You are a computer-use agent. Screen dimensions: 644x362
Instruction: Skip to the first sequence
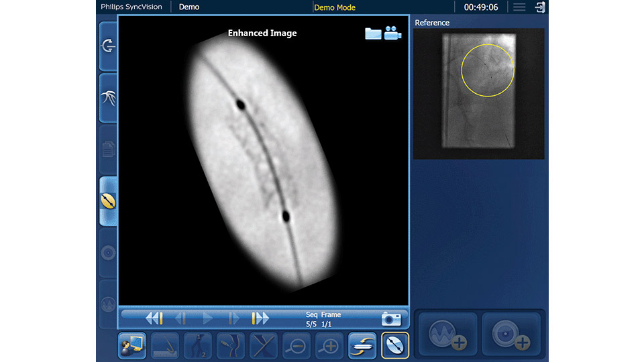tap(154, 318)
